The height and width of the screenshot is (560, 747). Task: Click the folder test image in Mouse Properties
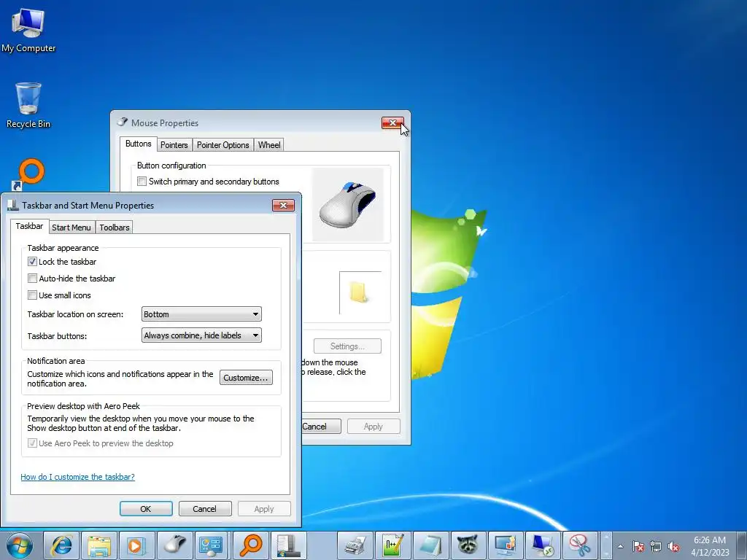coord(360,292)
